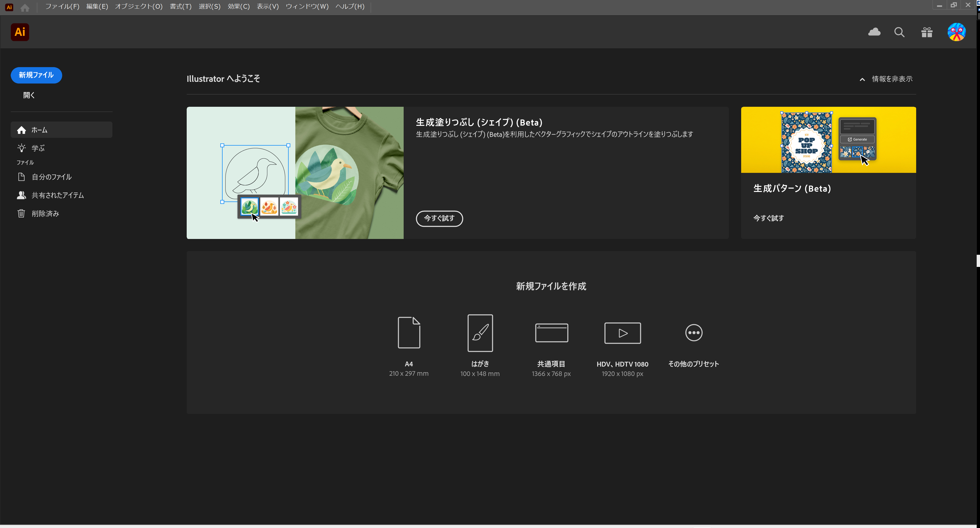The image size is (980, 528).
Task: Pick the HDV、HDTV 1080 video preset
Action: [x=623, y=333]
